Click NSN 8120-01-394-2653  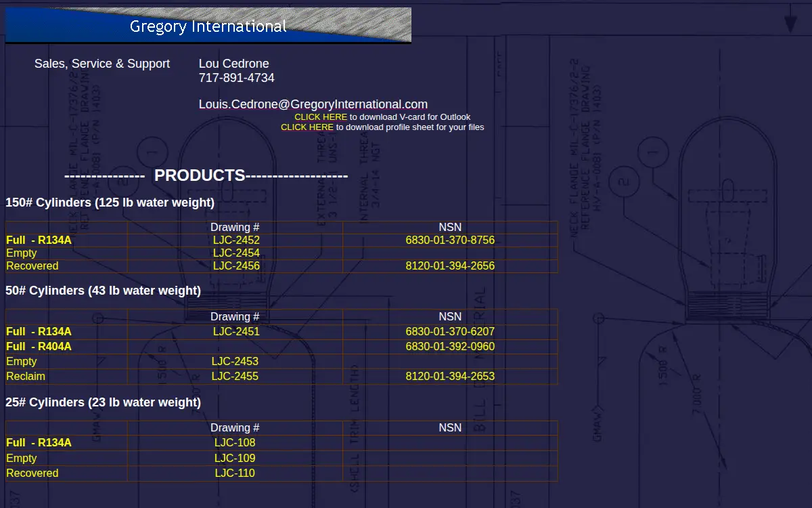[x=450, y=377]
